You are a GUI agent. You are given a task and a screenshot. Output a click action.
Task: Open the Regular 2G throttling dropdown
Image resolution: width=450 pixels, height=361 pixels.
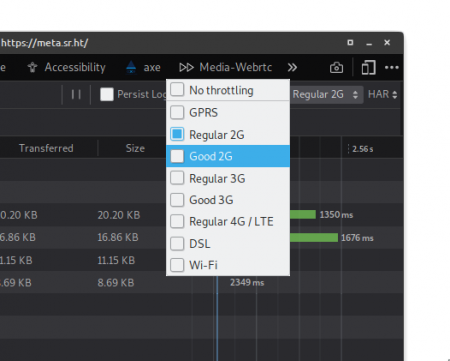(x=325, y=94)
